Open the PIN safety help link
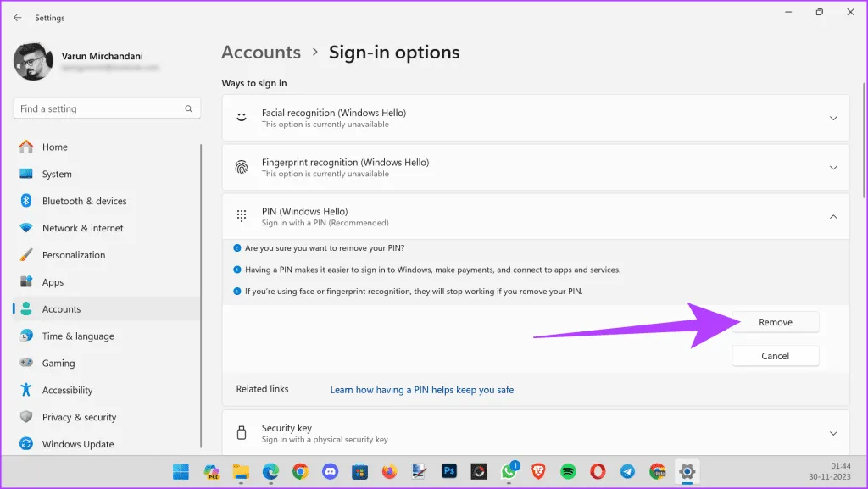The image size is (868, 489). (421, 390)
